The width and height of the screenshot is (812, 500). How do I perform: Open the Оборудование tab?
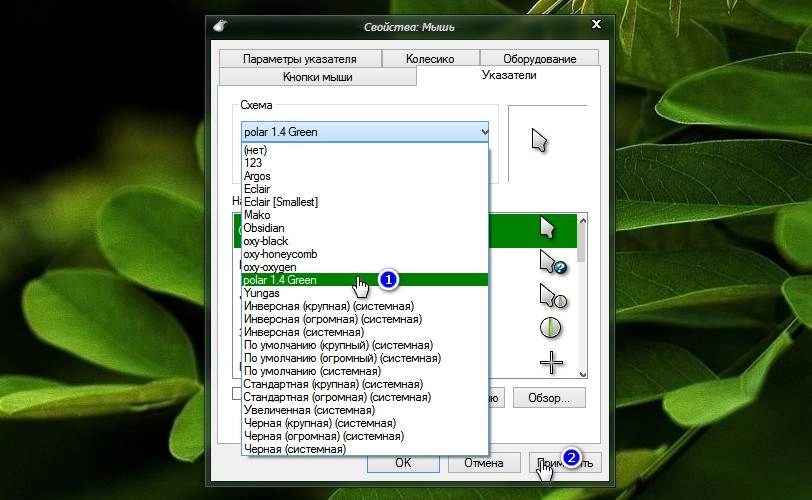[x=540, y=58]
